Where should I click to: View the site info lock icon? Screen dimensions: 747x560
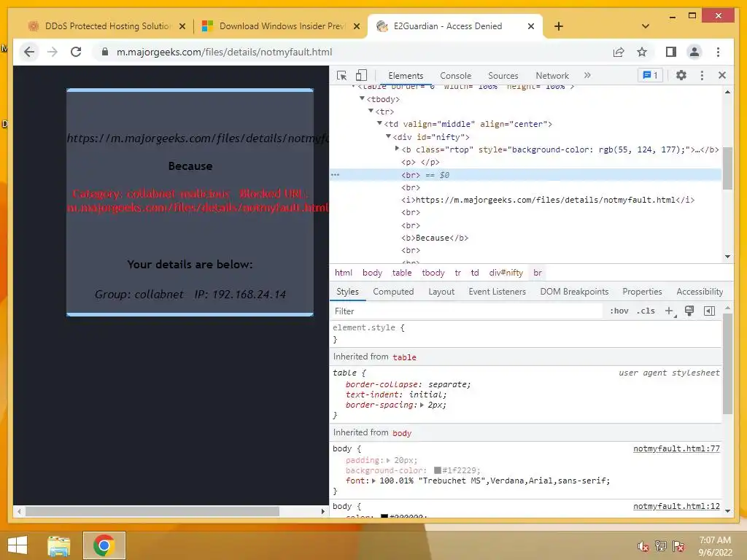click(105, 52)
